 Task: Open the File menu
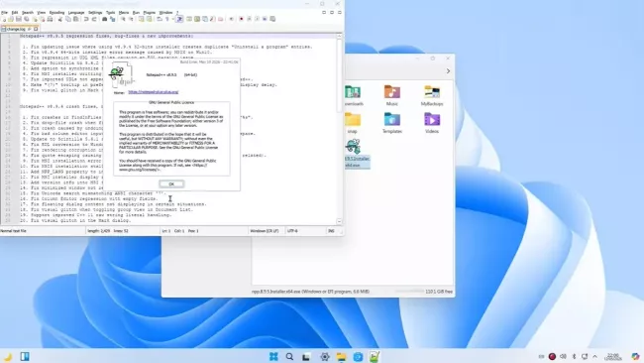click(4, 13)
